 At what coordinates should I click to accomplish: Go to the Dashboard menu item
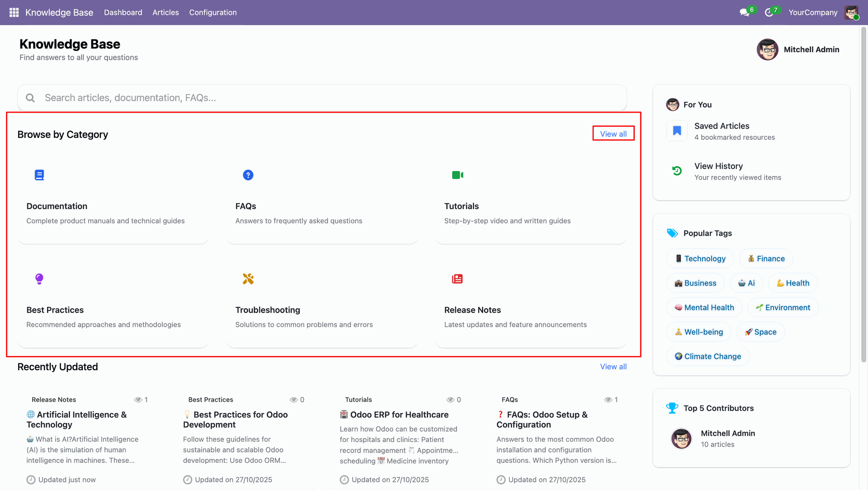[123, 12]
